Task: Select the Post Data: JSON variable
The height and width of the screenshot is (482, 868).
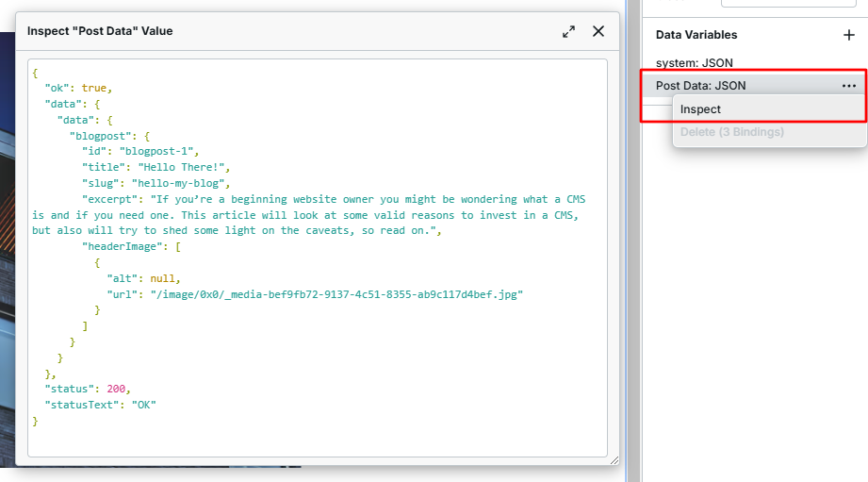Action: pos(701,86)
